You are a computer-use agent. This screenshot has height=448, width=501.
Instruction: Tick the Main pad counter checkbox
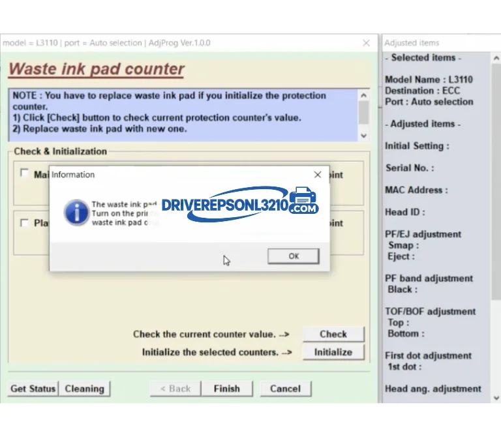point(24,173)
